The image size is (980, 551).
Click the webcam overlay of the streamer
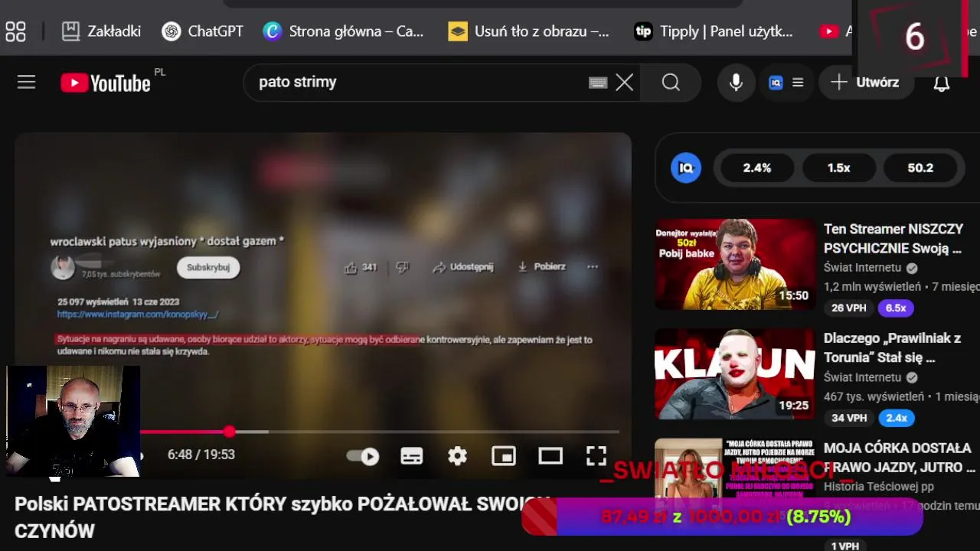click(x=73, y=422)
